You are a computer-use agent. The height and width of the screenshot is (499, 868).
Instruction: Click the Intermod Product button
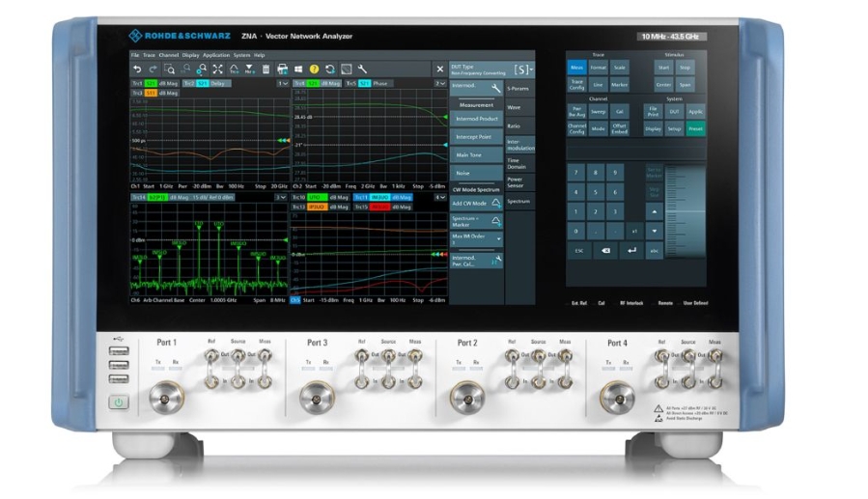(x=475, y=119)
